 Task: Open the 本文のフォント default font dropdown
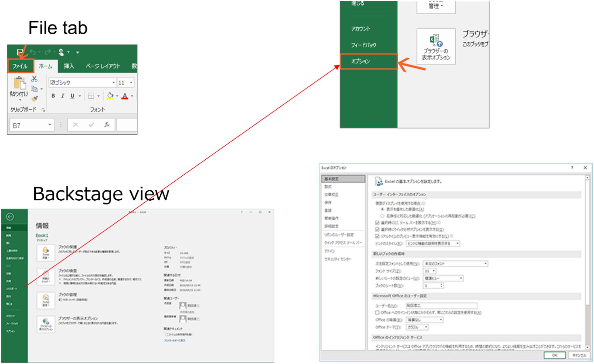coord(455,263)
